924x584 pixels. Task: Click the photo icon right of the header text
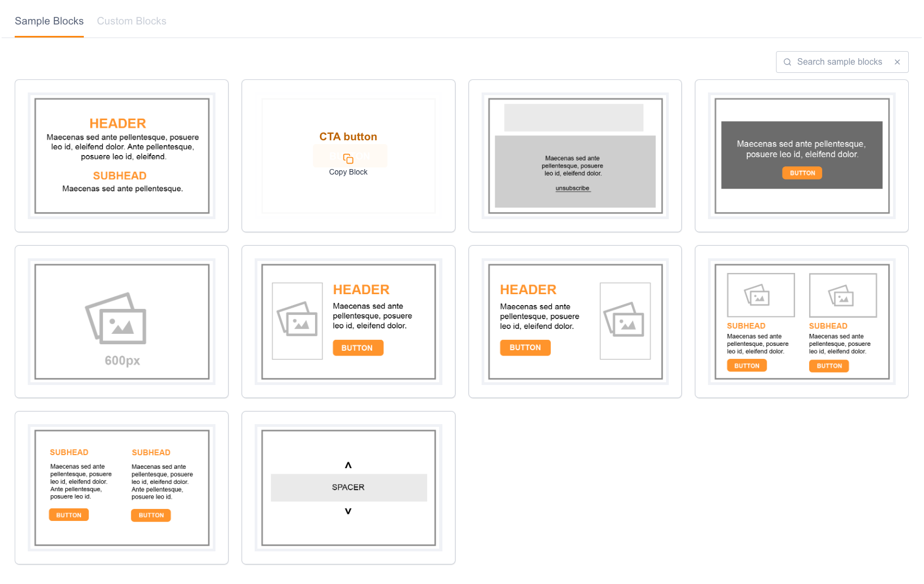(x=625, y=321)
